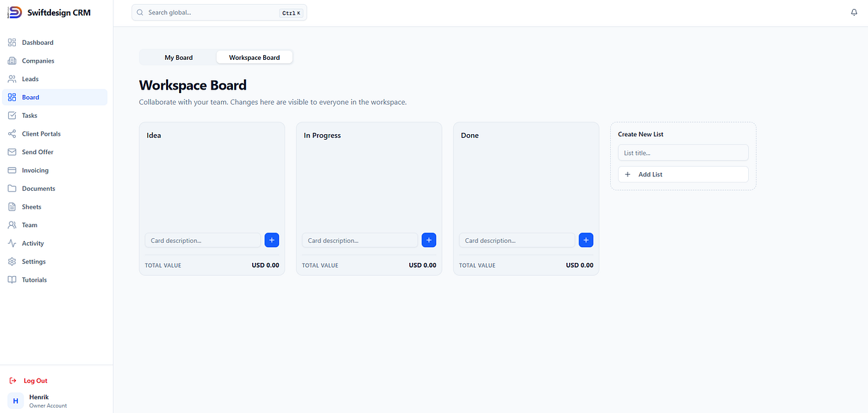Click the Invoicing card icon
This screenshot has width=868, height=413.
click(x=12, y=170)
